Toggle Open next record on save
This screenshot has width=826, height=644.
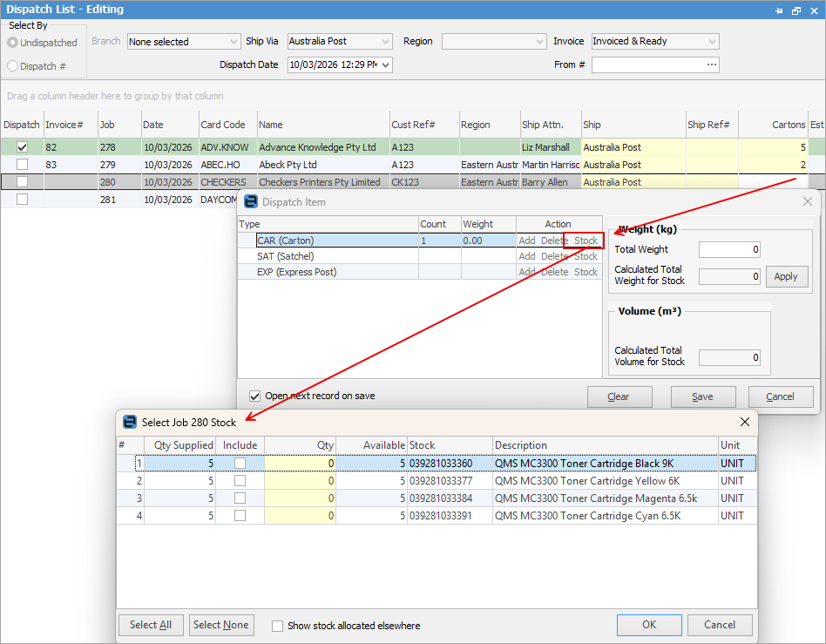pyautogui.click(x=255, y=396)
